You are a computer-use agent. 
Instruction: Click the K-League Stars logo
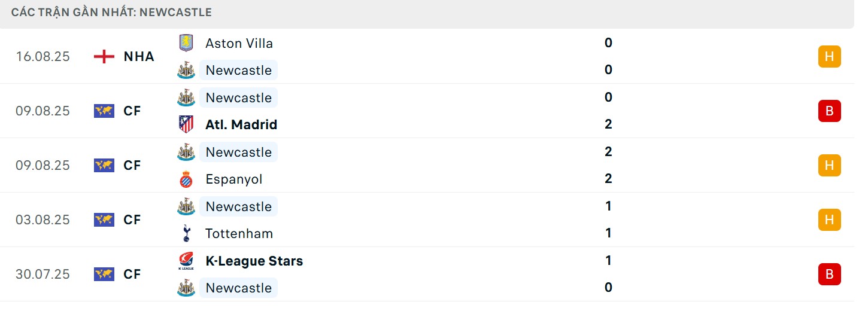[186, 261]
